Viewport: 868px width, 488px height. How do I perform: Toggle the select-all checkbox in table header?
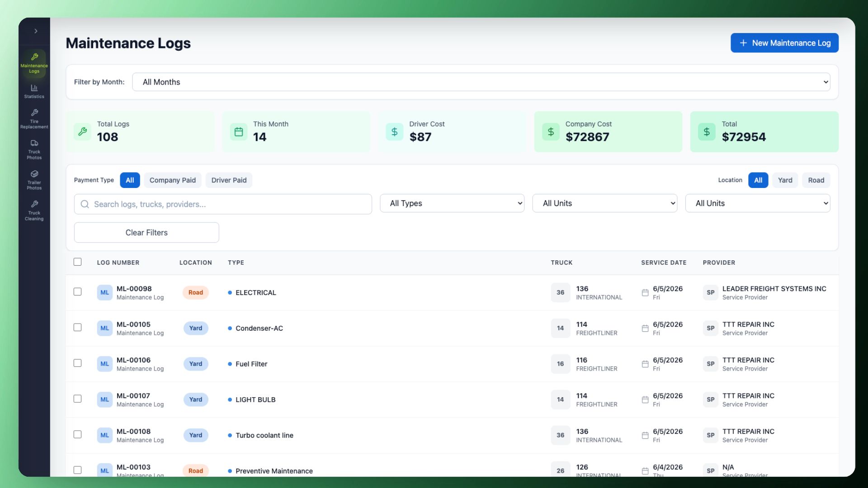78,262
